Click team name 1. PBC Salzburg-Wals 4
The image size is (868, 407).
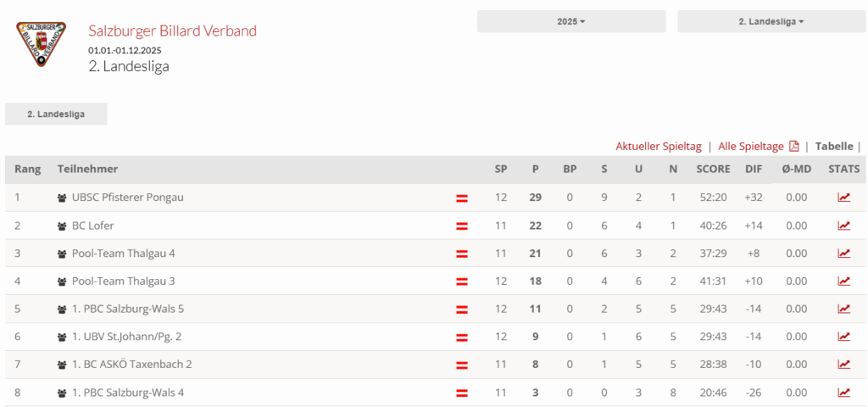tap(128, 393)
